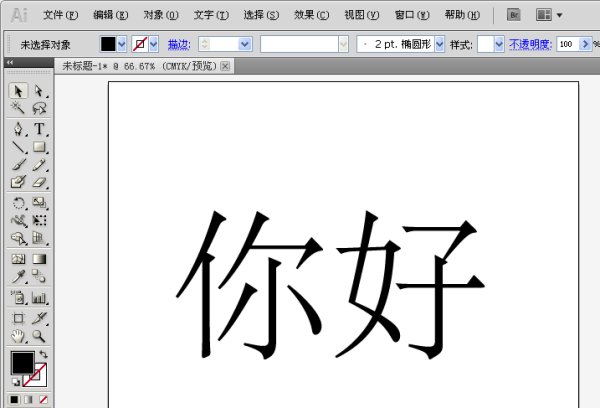This screenshot has width=600, height=408.
Task: Select the Artboard tool
Action: coord(18,318)
